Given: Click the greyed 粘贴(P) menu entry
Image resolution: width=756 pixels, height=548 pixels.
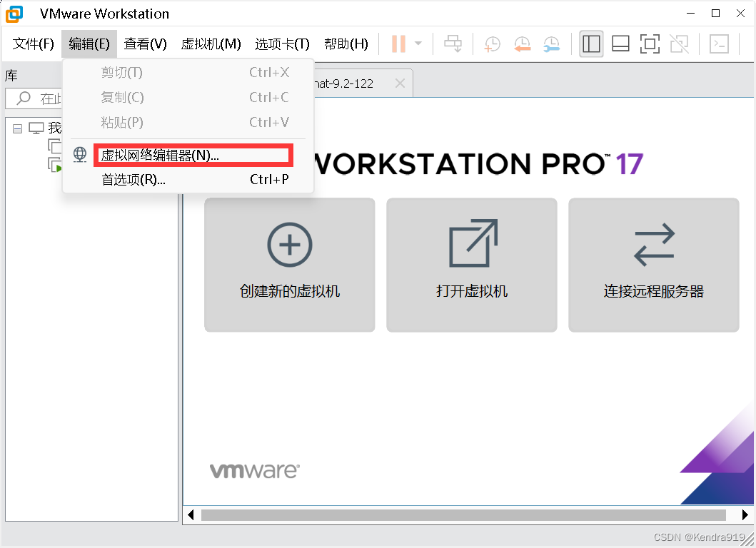Looking at the screenshot, I should tap(188, 123).
